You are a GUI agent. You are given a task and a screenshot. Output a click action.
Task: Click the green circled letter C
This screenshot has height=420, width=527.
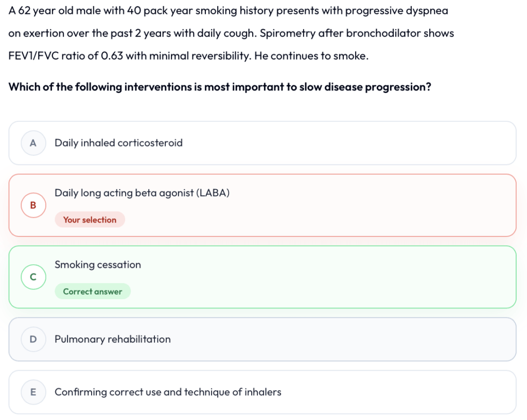33,277
